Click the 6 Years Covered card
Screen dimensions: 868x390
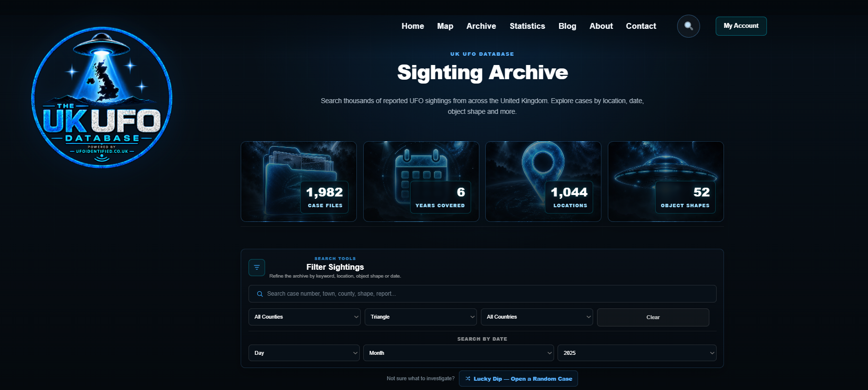point(421,181)
